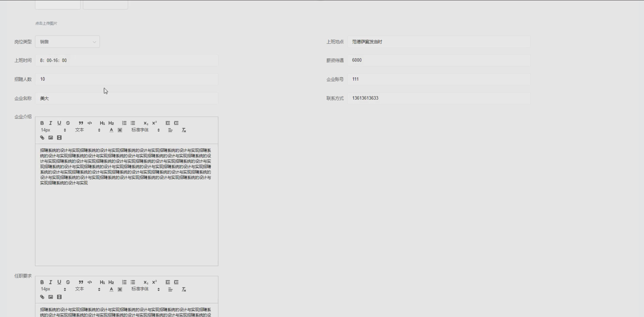Toggle underline in 任职要求 editor
The height and width of the screenshot is (317, 644).
click(59, 282)
